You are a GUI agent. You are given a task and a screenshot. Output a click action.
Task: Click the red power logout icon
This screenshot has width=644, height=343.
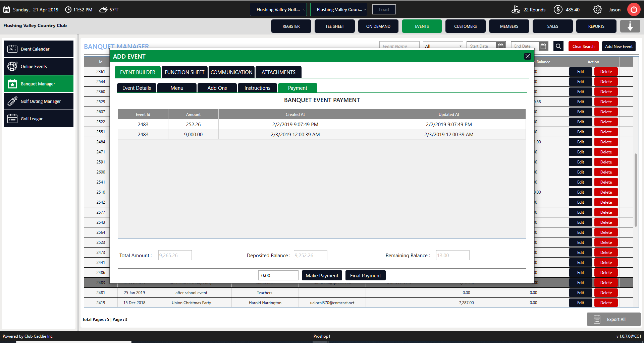pos(634,10)
